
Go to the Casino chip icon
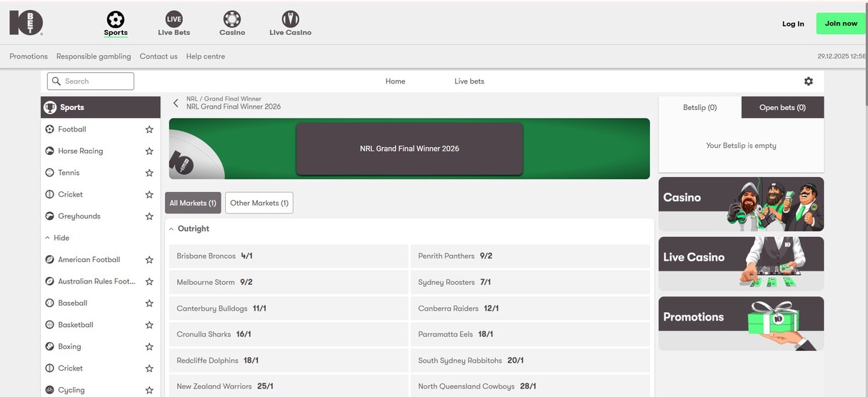click(231, 19)
